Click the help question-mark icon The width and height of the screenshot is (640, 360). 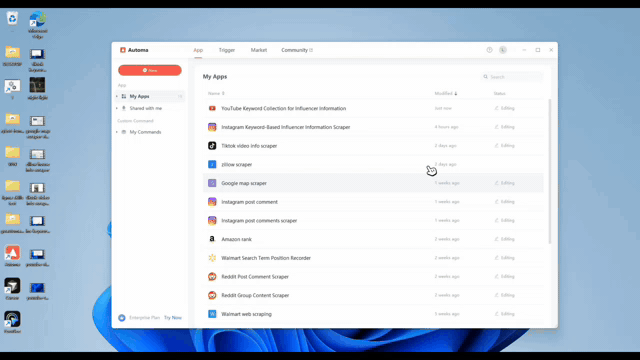pos(489,50)
